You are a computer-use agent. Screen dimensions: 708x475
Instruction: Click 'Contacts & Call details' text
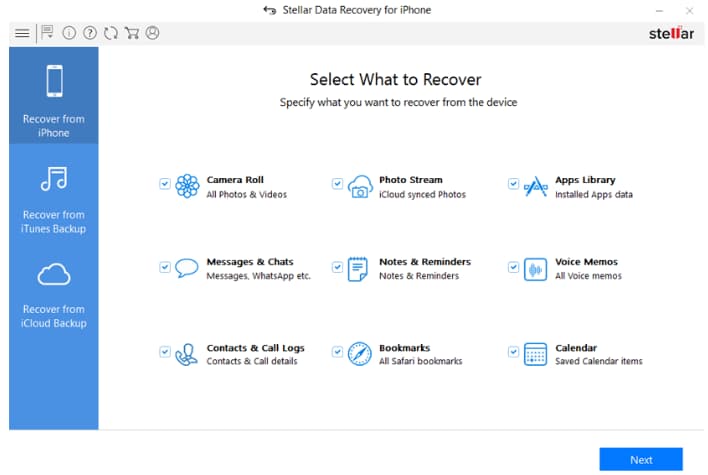(252, 361)
